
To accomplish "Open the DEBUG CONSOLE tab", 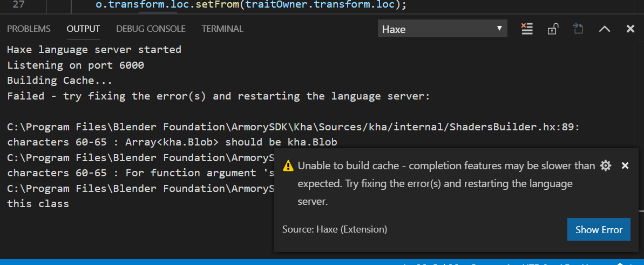I will point(151,29).
